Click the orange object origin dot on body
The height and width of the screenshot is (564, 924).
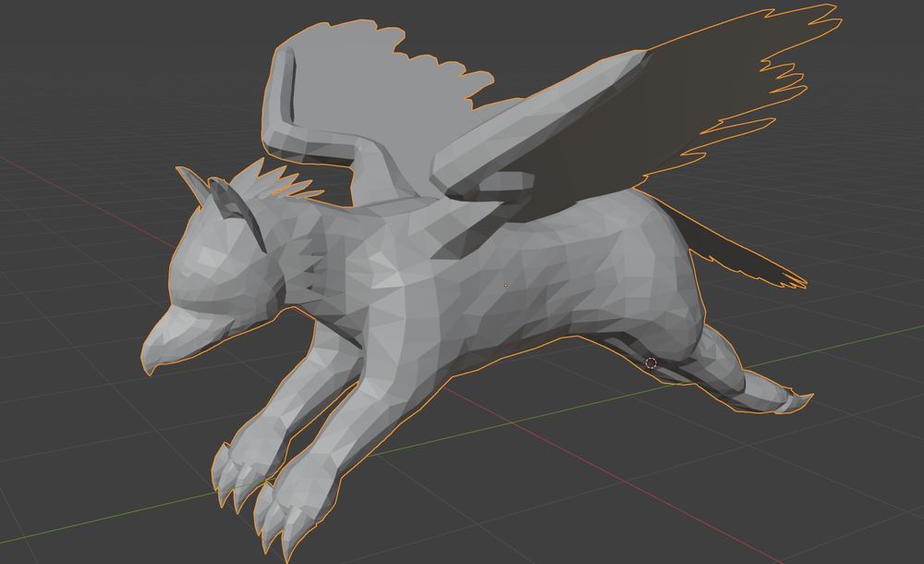pos(505,285)
